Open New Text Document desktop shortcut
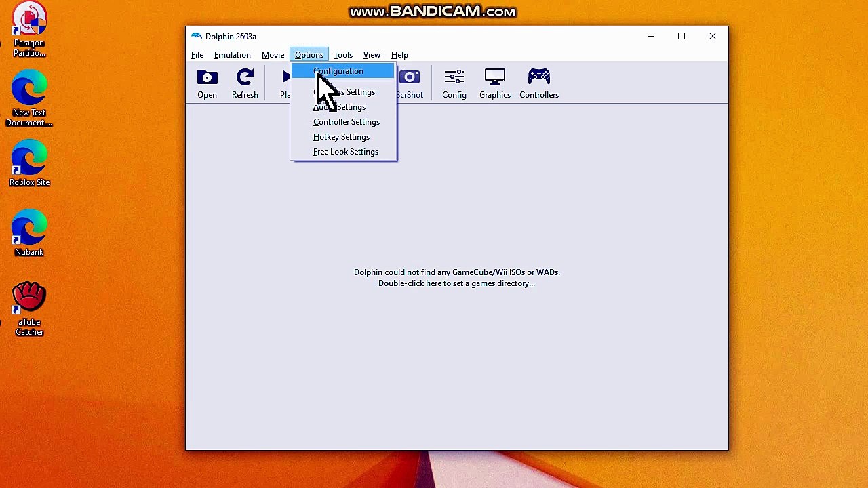This screenshot has width=868, height=488. pyautogui.click(x=29, y=99)
